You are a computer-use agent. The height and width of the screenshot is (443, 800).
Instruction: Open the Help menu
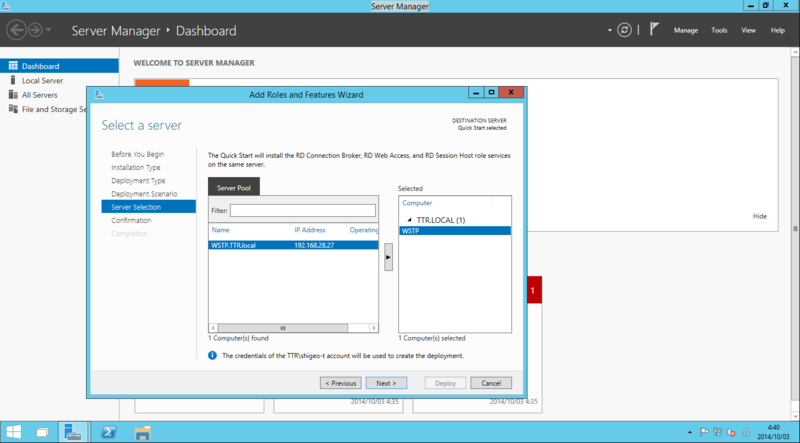click(778, 30)
